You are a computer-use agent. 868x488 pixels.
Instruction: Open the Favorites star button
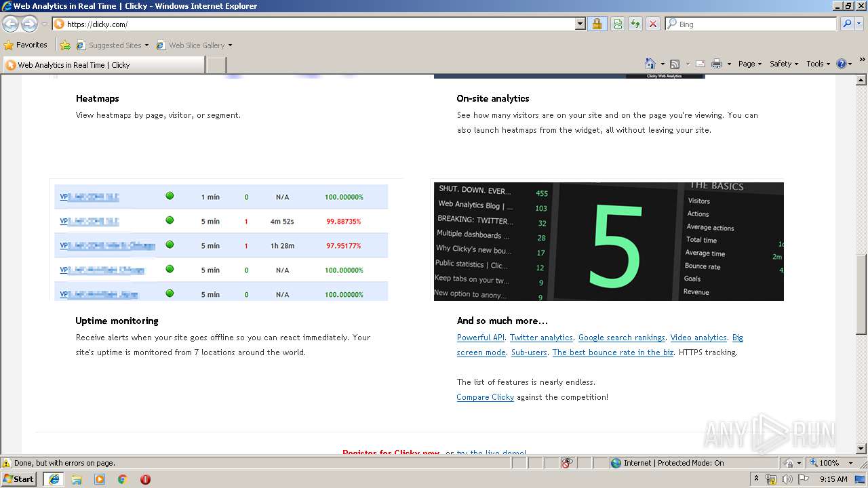point(25,45)
